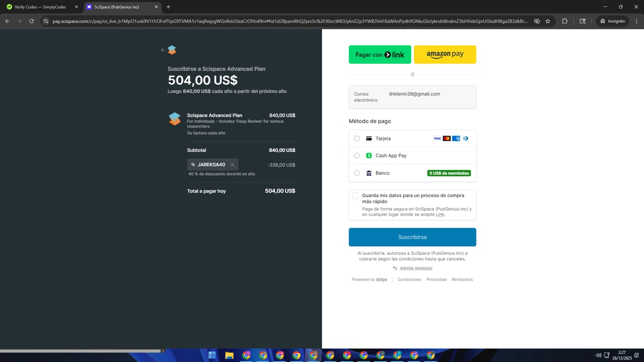Image resolution: width=644 pixels, height=362 pixels.
Task: Click the Scispace Advanced Plan product thumbnail
Action: pos(175,119)
